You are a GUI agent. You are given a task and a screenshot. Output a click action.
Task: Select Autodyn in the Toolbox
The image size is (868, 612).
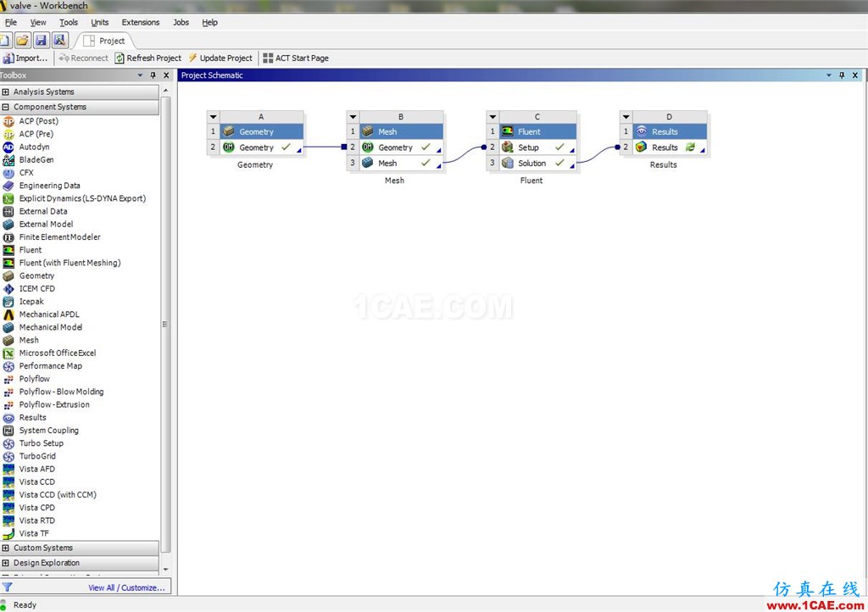click(x=34, y=147)
